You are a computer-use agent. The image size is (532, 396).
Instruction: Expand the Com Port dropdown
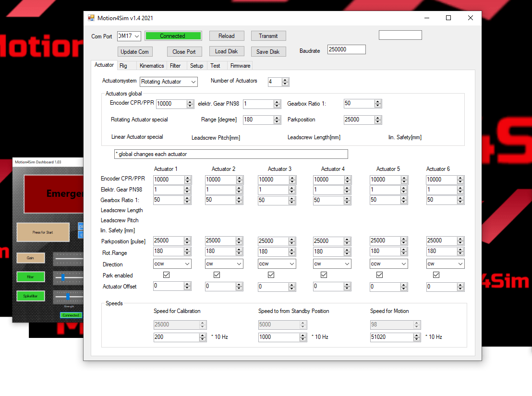[137, 36]
